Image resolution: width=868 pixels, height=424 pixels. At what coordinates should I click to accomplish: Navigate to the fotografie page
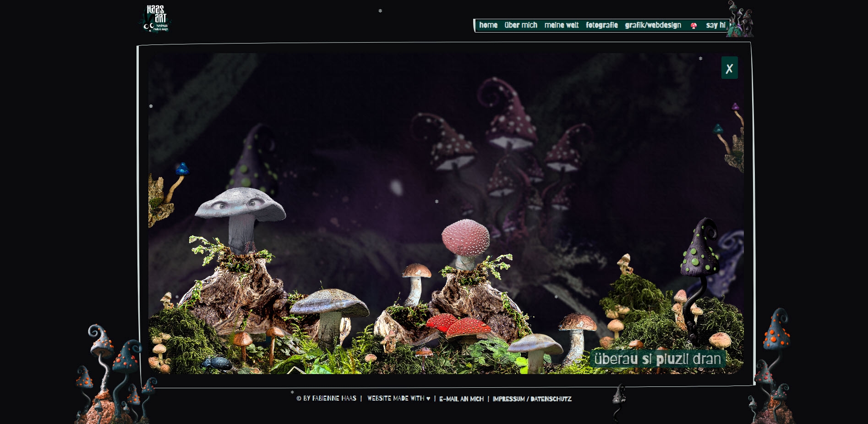(x=601, y=25)
